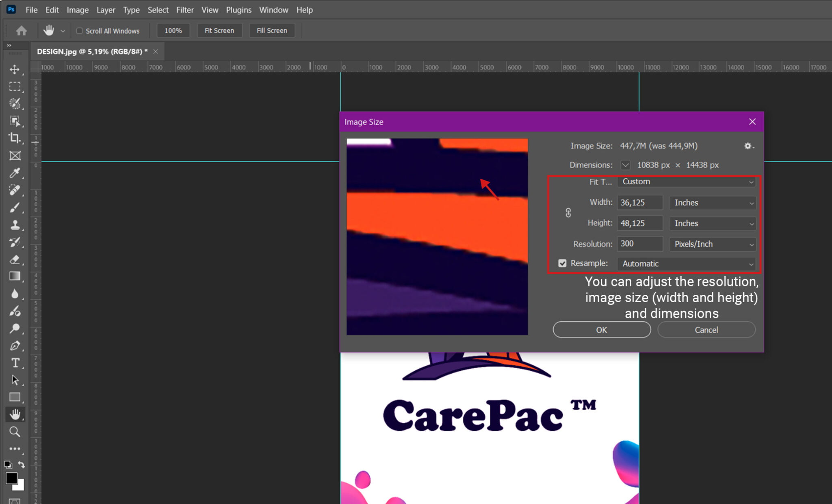This screenshot has width=832, height=504.
Task: Open the Image menu
Action: tap(78, 10)
